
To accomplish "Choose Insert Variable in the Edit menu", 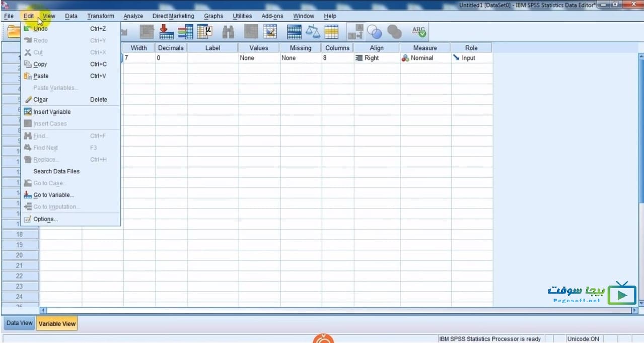I will coord(70,112).
